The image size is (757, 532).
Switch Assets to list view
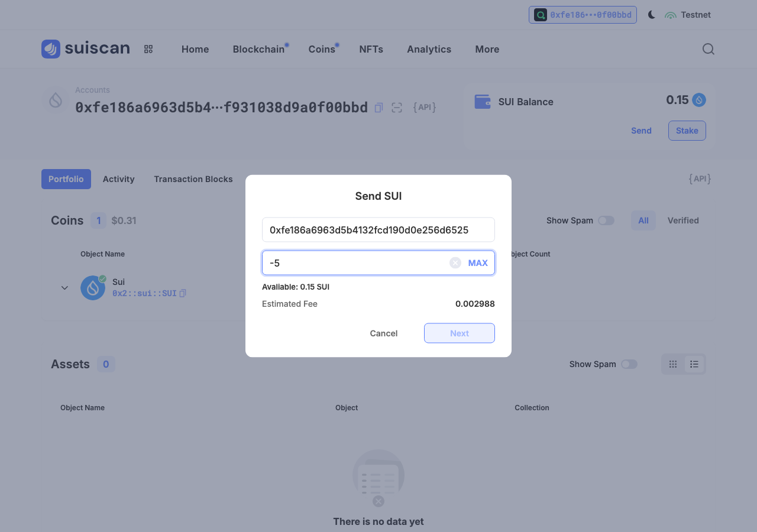coord(694,364)
